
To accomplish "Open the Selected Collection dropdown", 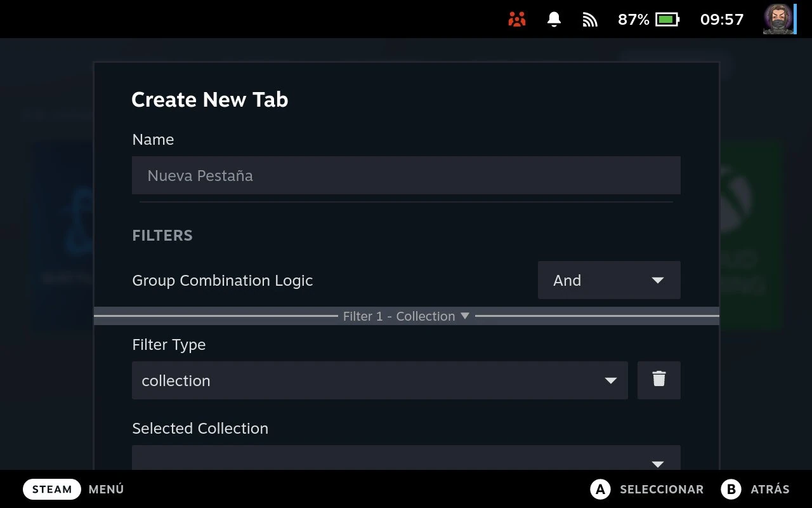I will point(406,458).
